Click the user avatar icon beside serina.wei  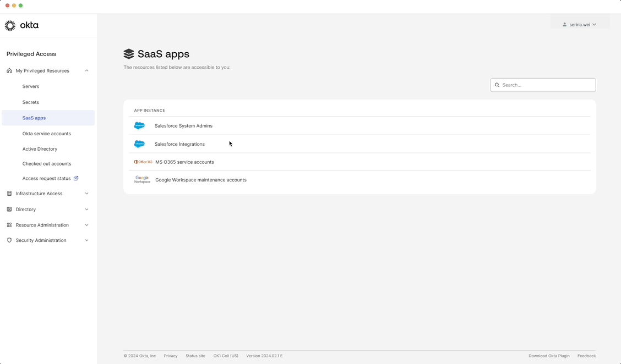click(564, 25)
